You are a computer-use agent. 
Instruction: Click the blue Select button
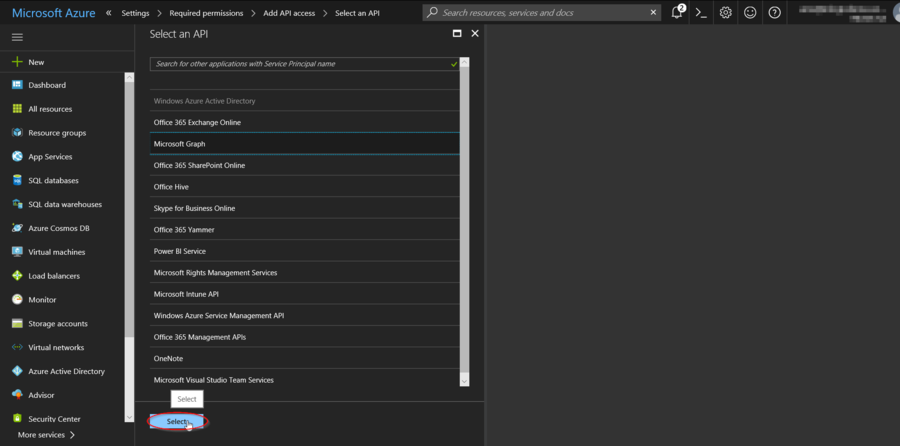(177, 422)
